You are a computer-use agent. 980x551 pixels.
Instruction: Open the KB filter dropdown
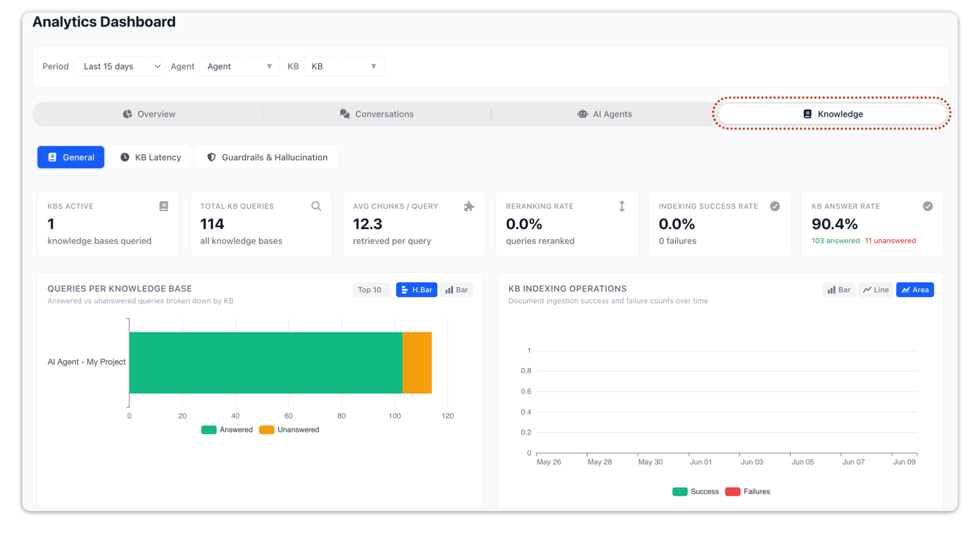(x=344, y=66)
